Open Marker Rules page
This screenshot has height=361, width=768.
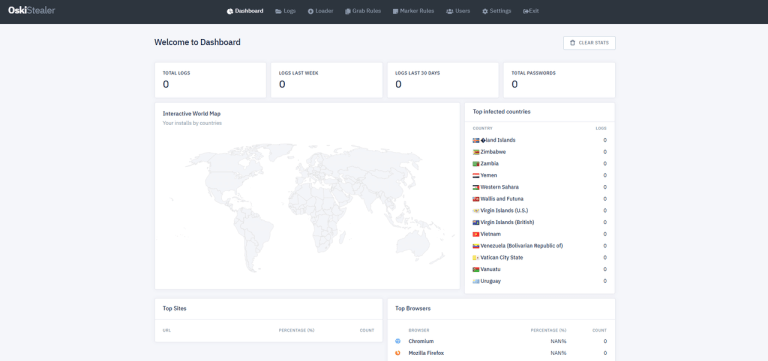[x=413, y=11]
